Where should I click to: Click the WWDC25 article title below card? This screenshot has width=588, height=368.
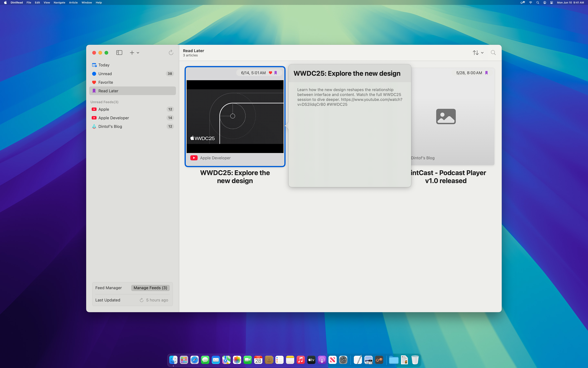pos(235,177)
